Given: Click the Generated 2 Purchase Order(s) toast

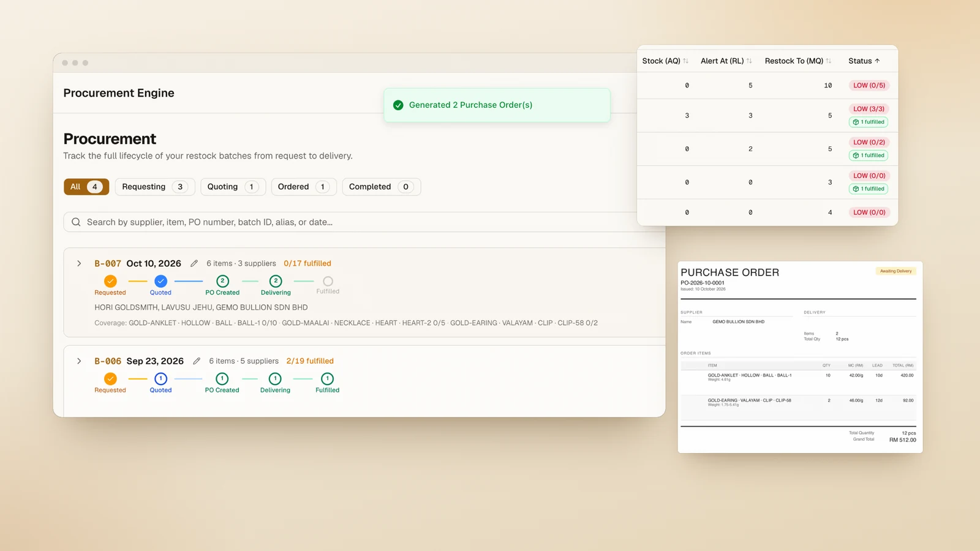Looking at the screenshot, I should pos(497,105).
